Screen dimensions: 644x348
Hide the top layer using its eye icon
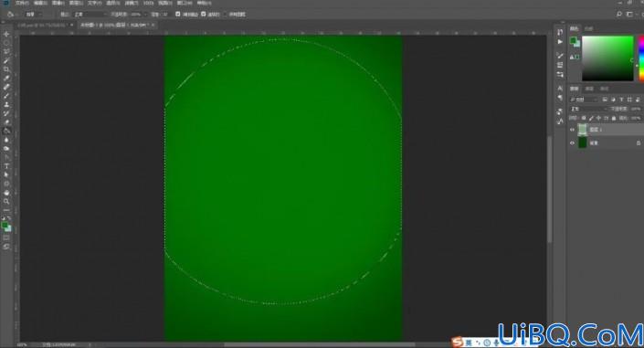572,130
